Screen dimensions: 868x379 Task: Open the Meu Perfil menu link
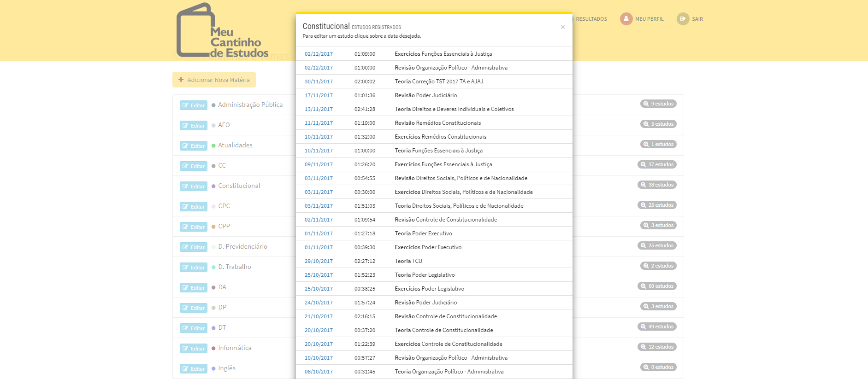(x=649, y=19)
